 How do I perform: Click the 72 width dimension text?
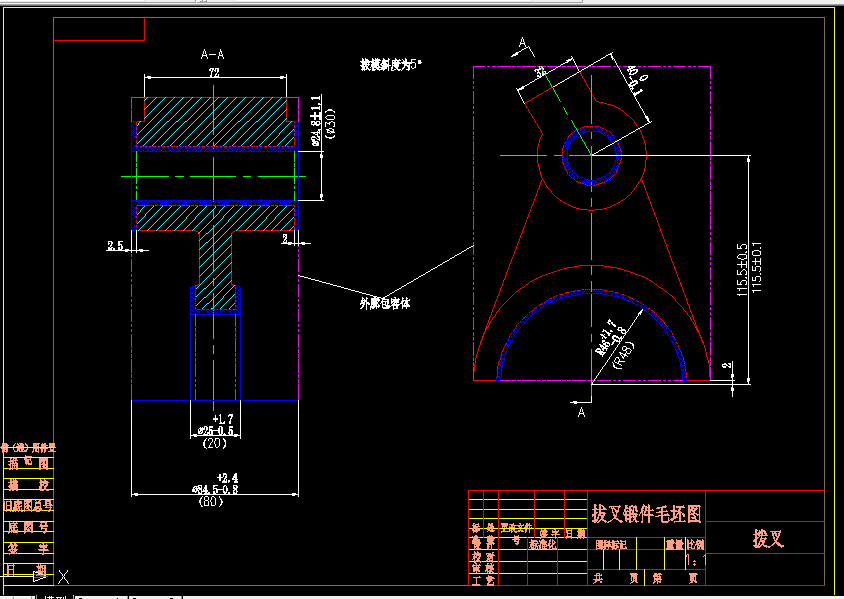click(214, 72)
